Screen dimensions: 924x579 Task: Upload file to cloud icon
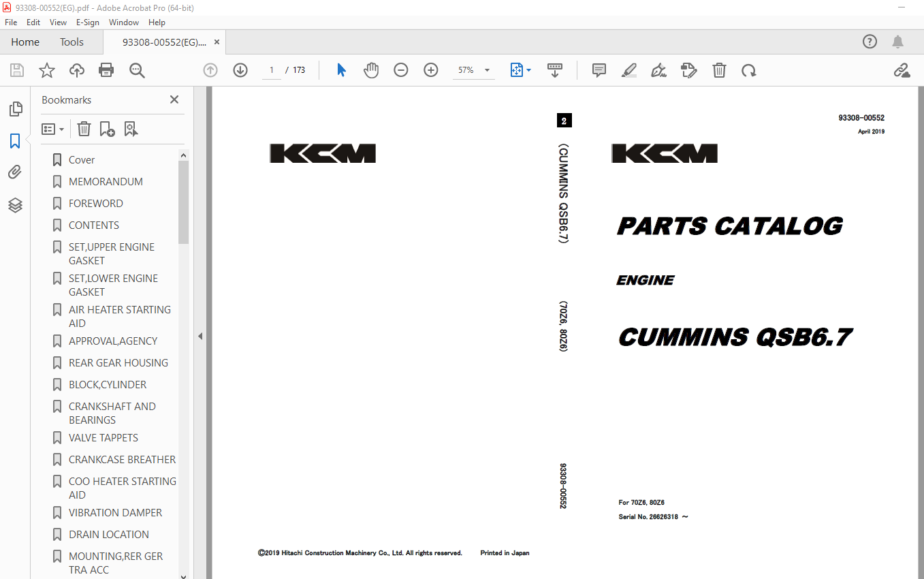(77, 70)
